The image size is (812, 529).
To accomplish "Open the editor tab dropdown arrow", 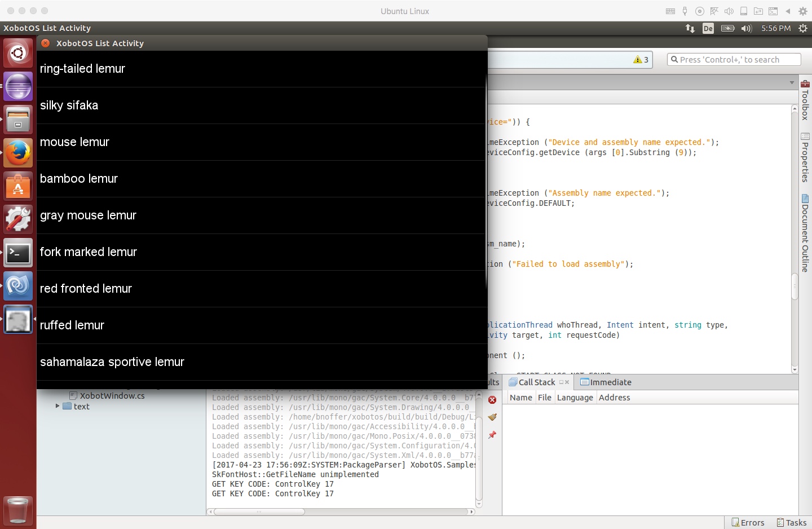I will [x=792, y=82].
